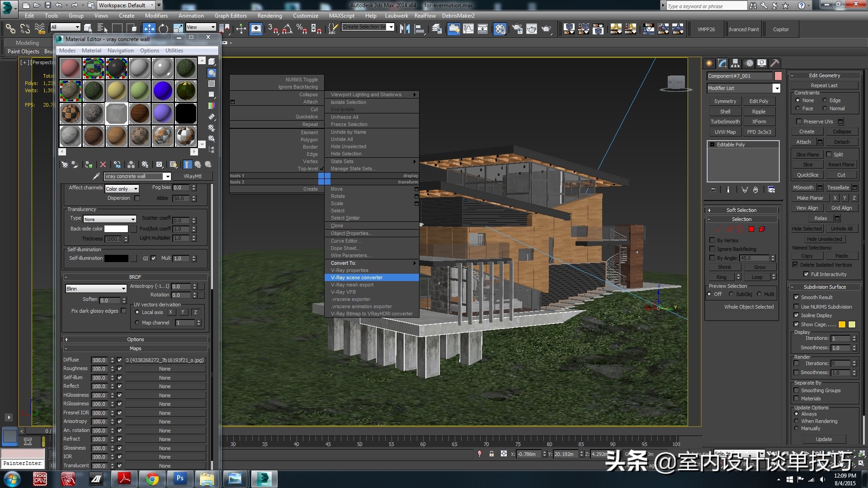Select the Edge constraint radio button

click(825, 100)
